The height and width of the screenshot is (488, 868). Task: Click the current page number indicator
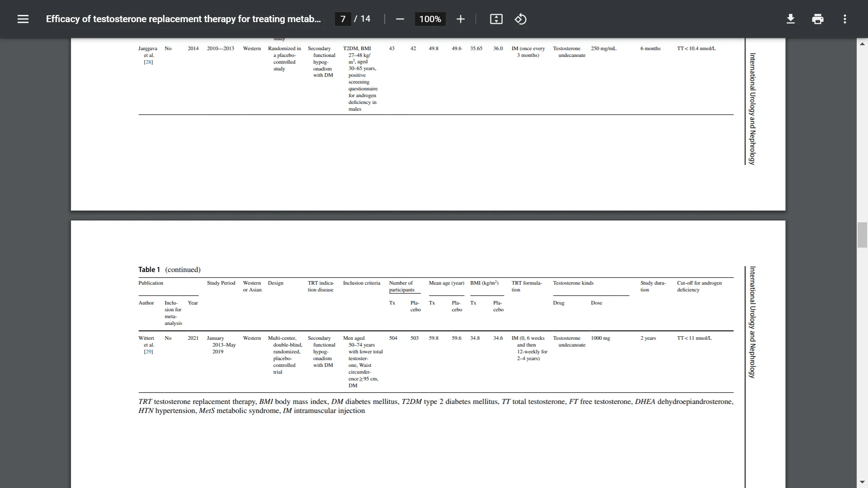point(343,19)
